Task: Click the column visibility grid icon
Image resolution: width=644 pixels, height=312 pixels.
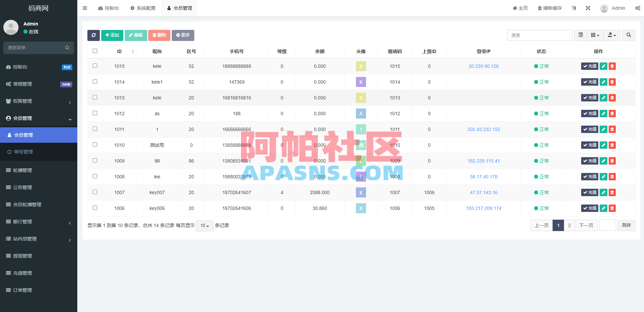Action: tap(595, 35)
